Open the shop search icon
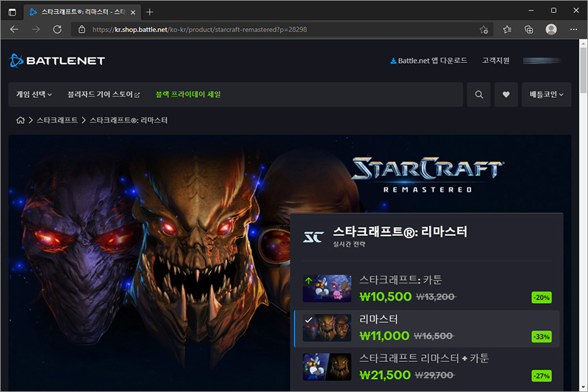Viewport: 588px width, 392px height. (479, 94)
